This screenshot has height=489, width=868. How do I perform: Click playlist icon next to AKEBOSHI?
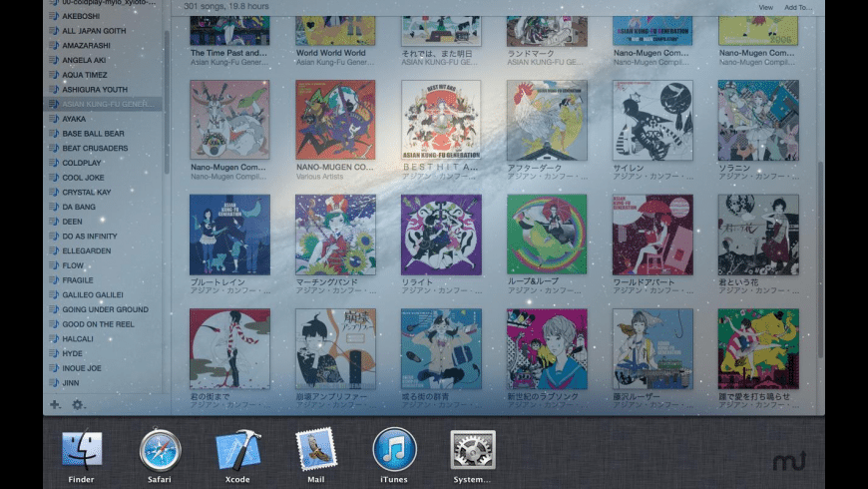(54, 16)
